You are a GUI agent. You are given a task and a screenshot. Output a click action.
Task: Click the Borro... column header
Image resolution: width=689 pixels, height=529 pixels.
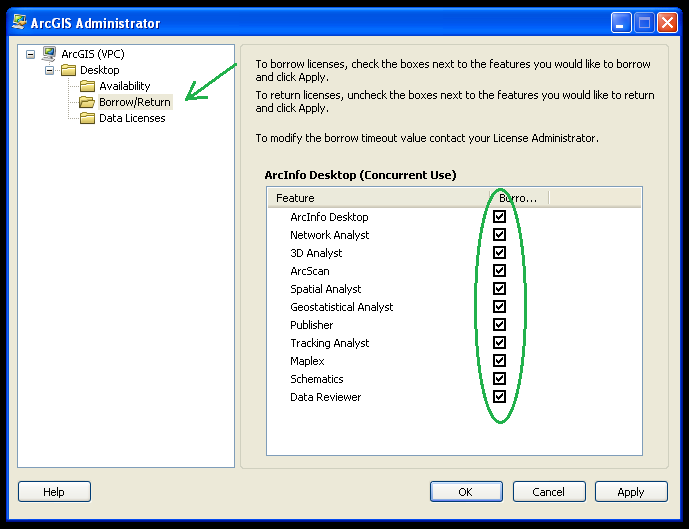(x=519, y=198)
